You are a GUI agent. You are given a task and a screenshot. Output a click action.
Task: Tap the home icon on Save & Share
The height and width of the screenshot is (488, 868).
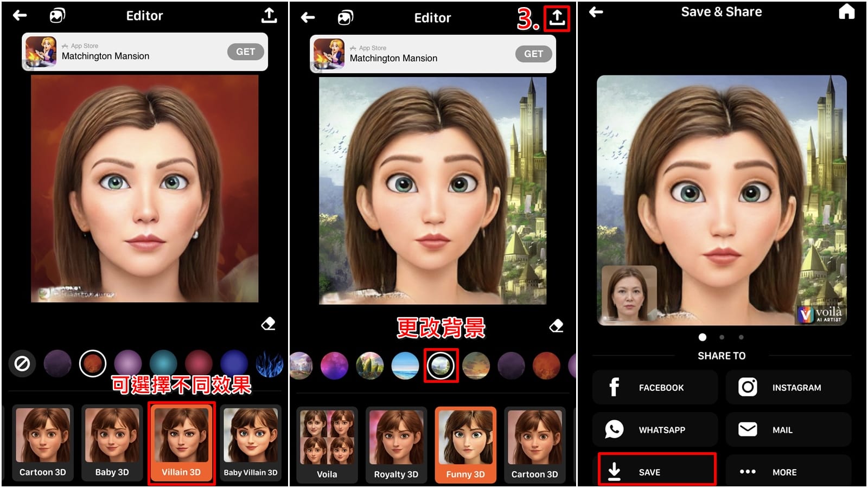(x=846, y=11)
